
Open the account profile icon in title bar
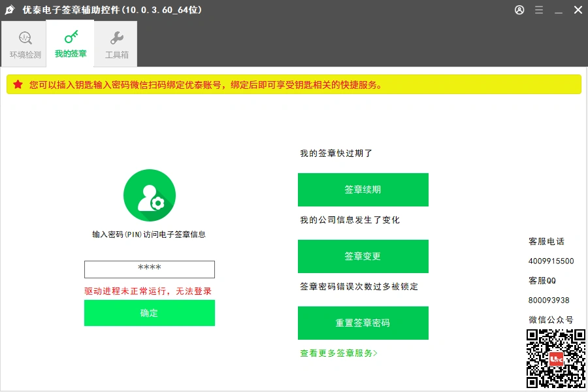point(518,10)
